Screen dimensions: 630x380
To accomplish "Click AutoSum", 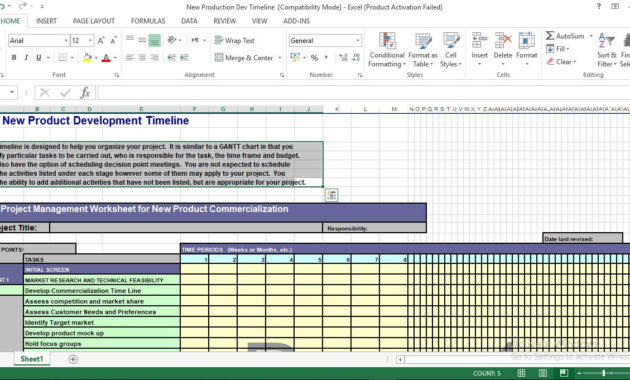I will [565, 36].
